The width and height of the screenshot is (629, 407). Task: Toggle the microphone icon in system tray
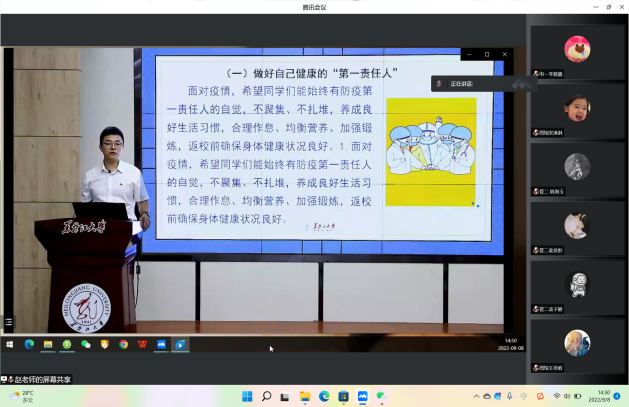pos(509,396)
